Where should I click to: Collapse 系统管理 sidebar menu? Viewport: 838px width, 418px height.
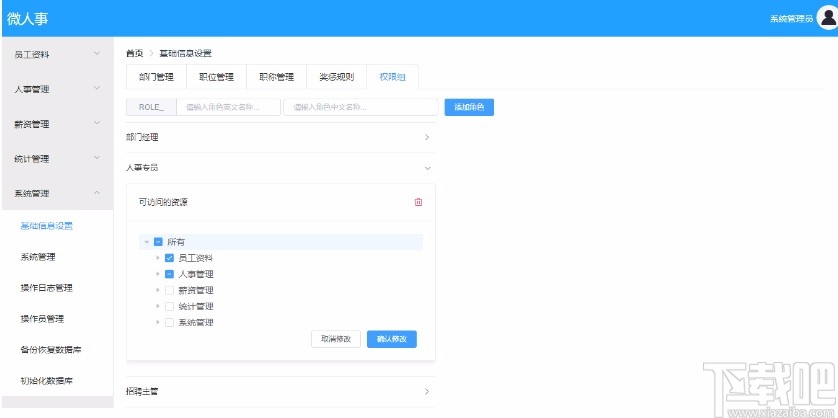57,193
